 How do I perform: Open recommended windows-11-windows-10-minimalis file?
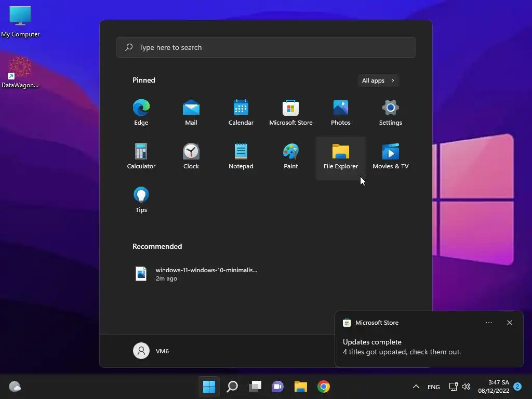(197, 274)
